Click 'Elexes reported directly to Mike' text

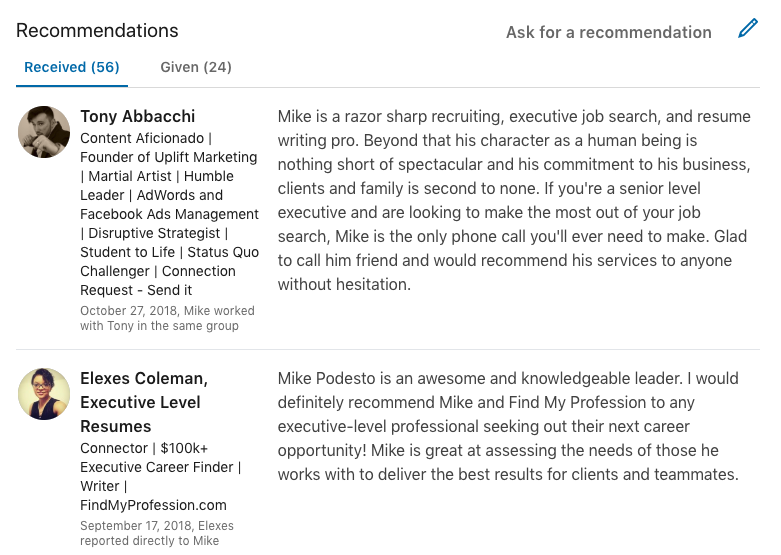pos(157,533)
